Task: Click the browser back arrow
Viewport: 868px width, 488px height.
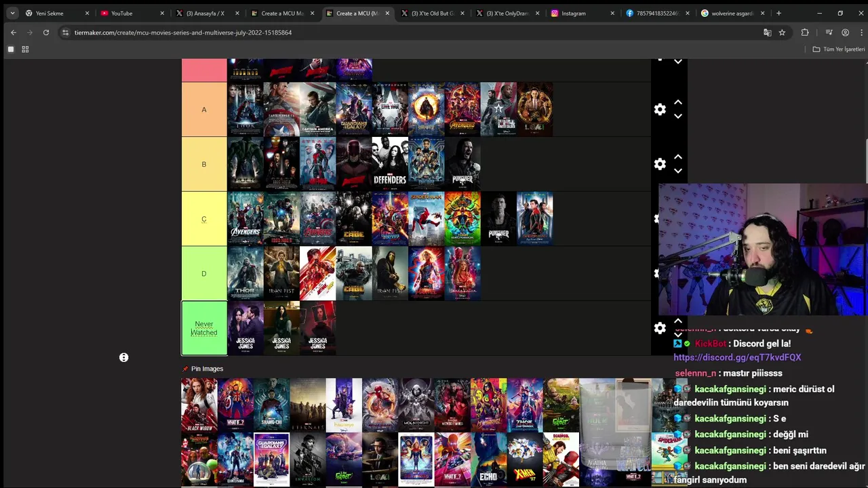Action: point(13,33)
